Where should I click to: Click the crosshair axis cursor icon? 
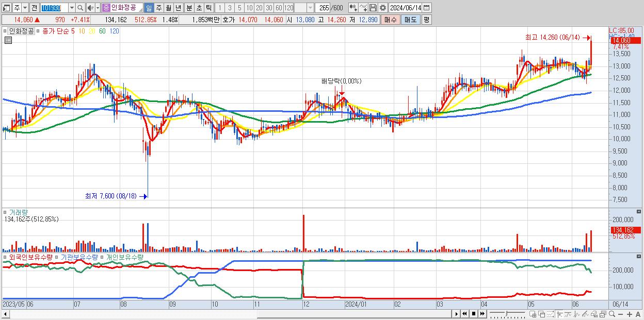(x=559, y=314)
